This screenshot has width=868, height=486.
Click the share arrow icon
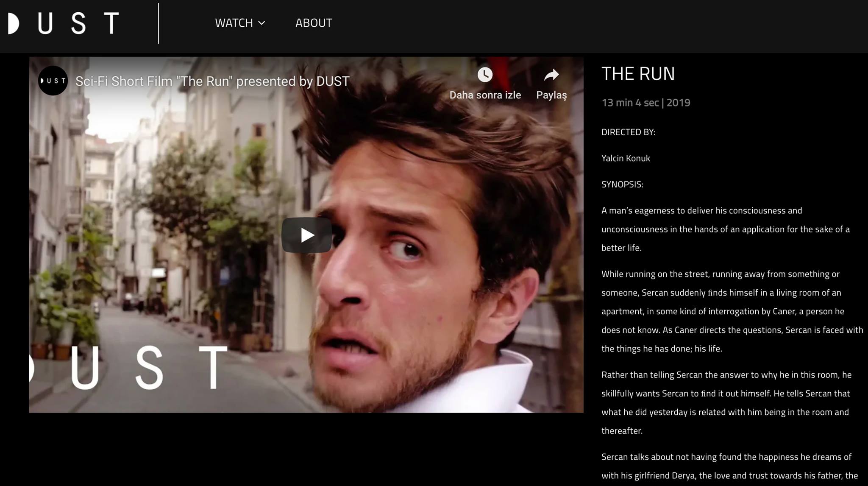tap(551, 75)
